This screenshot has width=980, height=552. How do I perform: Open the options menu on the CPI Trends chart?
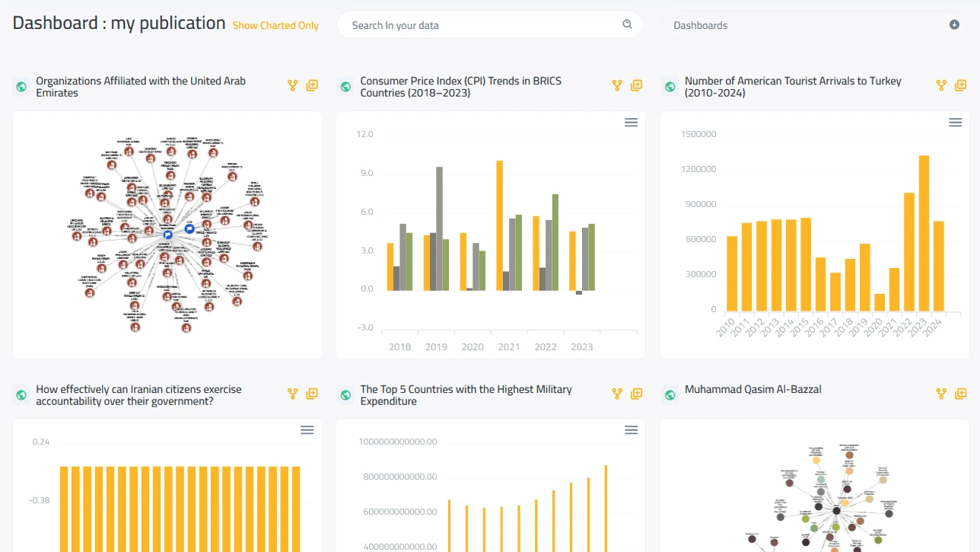click(631, 122)
